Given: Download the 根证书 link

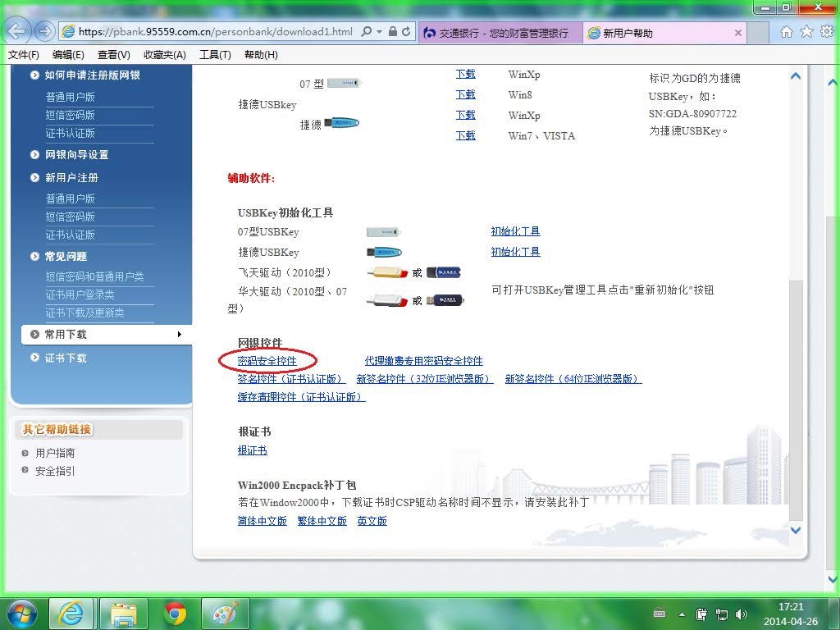Looking at the screenshot, I should [253, 450].
